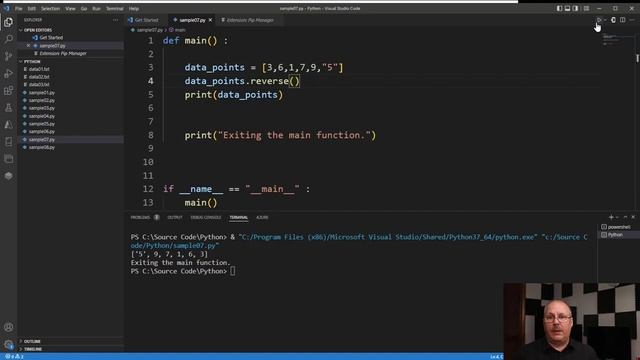Viewport: 640px width, 360px height.
Task: Collapse the Open Editors section
Action: 38,30
